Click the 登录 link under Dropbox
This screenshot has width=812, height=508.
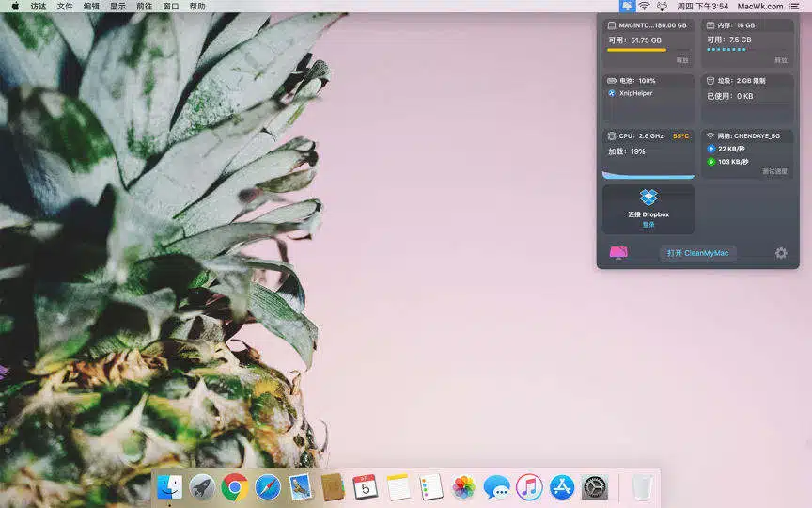648,225
